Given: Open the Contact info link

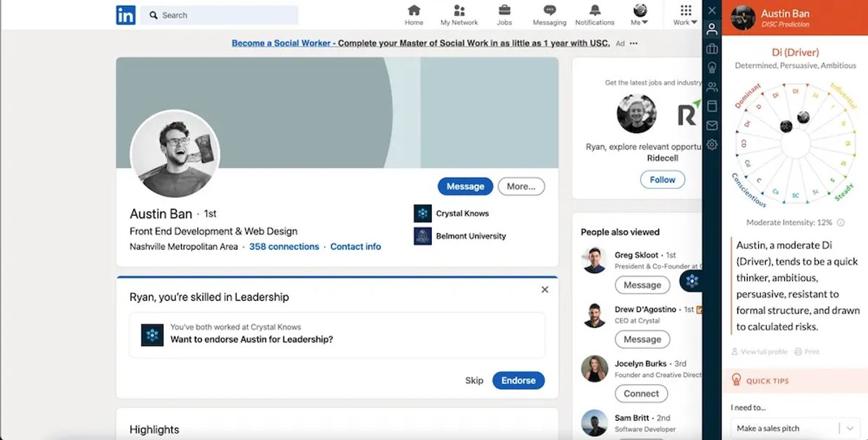Looking at the screenshot, I should 356,247.
